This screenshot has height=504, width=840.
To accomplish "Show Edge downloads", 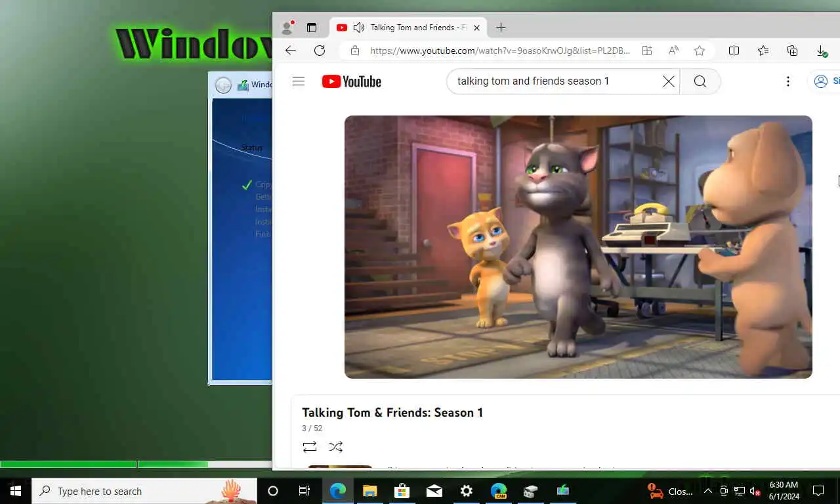I will (821, 51).
